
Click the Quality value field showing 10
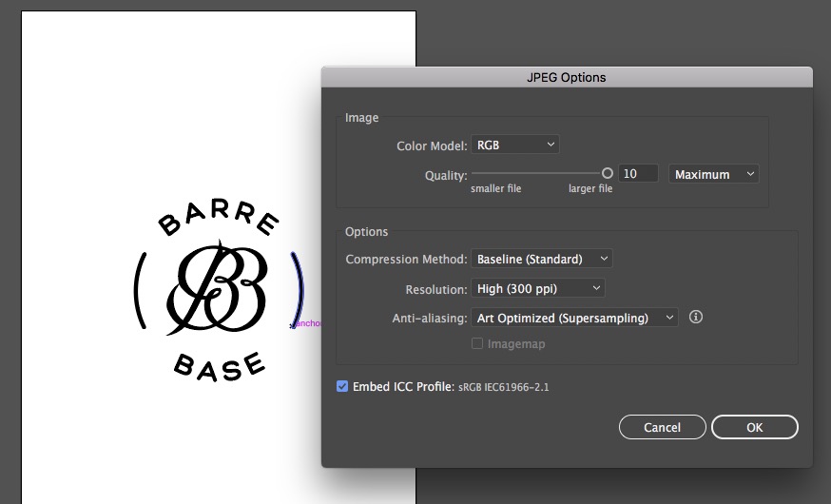coord(638,173)
